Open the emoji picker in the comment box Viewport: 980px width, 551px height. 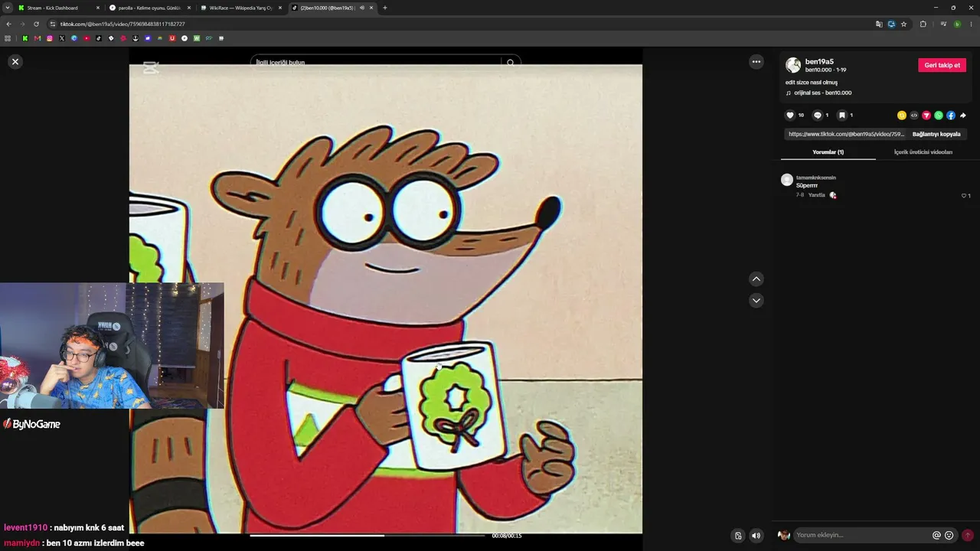click(x=949, y=536)
